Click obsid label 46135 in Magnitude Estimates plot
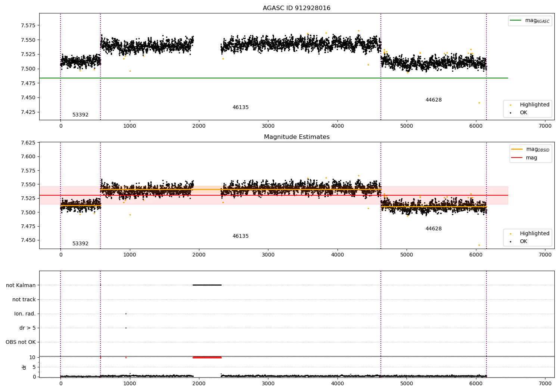Image resolution: width=560 pixels, height=392 pixels. [x=240, y=236]
